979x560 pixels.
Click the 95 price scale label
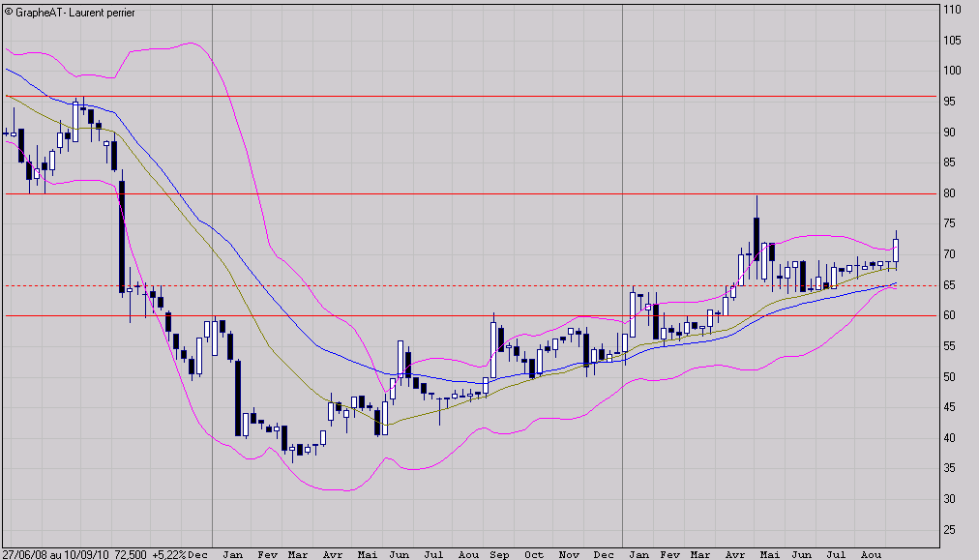[x=949, y=102]
